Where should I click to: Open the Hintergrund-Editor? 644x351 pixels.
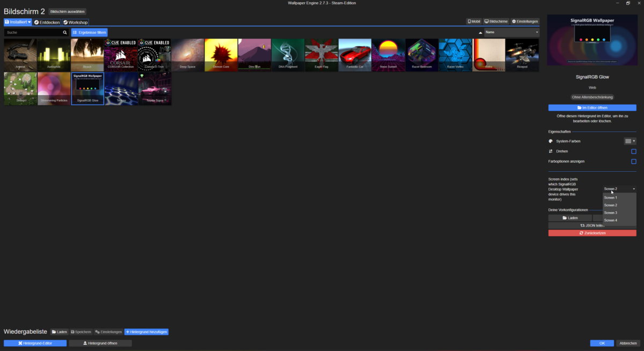[x=35, y=343]
